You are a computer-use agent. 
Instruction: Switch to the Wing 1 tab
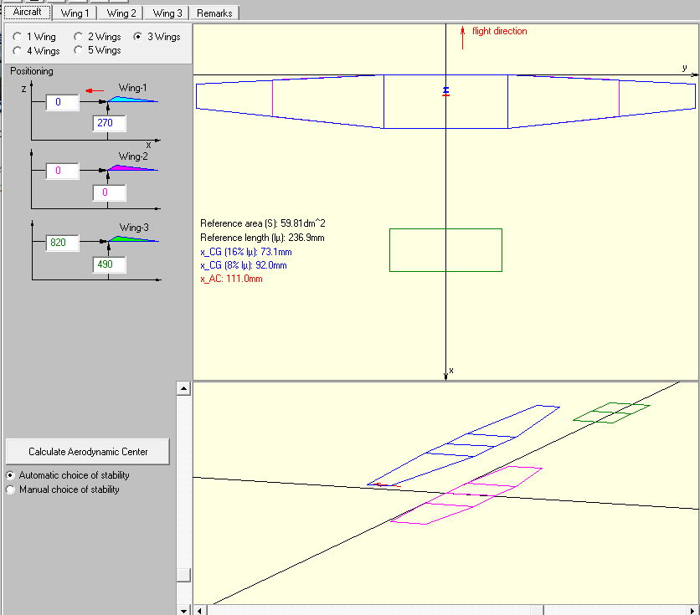tap(76, 13)
